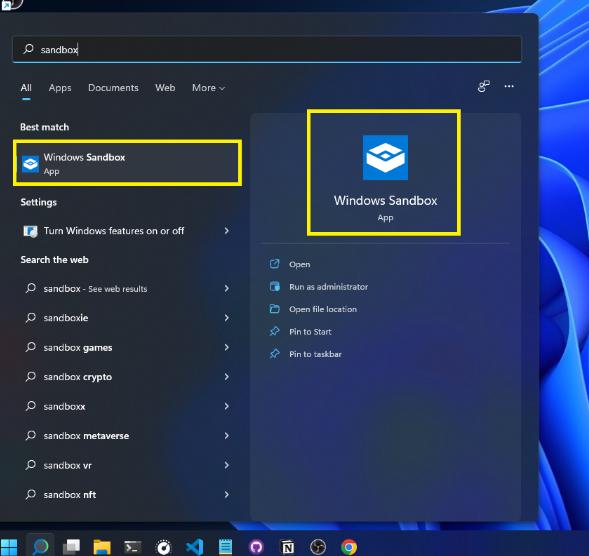Click the Pin to taskbar pin icon
Screen dimensions: 589x556
[275, 354]
